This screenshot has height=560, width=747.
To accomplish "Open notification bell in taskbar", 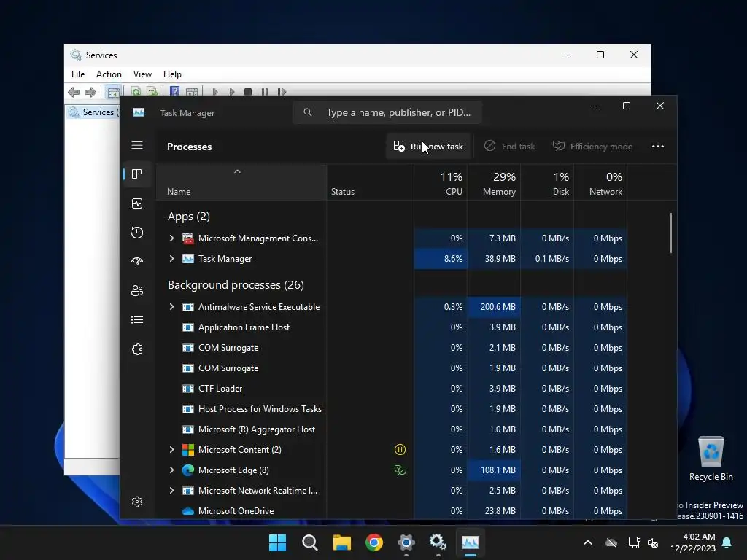I will pos(727,542).
